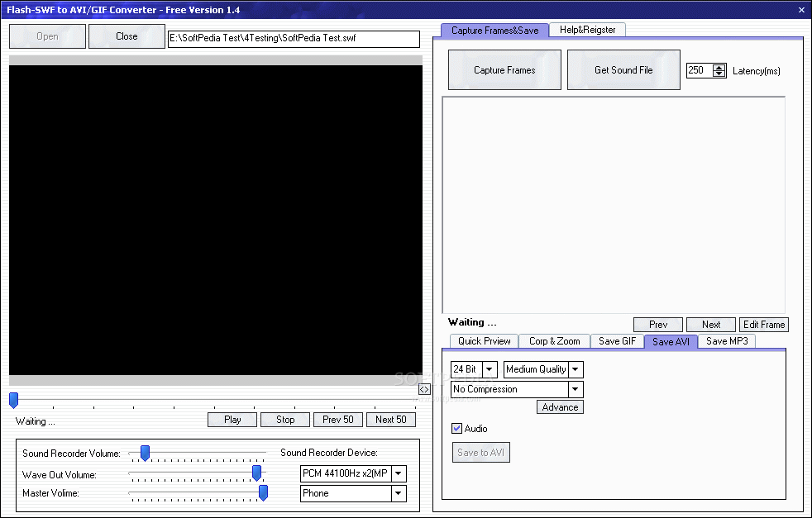This screenshot has width=812, height=518.
Task: Click the Open button
Action: [47, 36]
